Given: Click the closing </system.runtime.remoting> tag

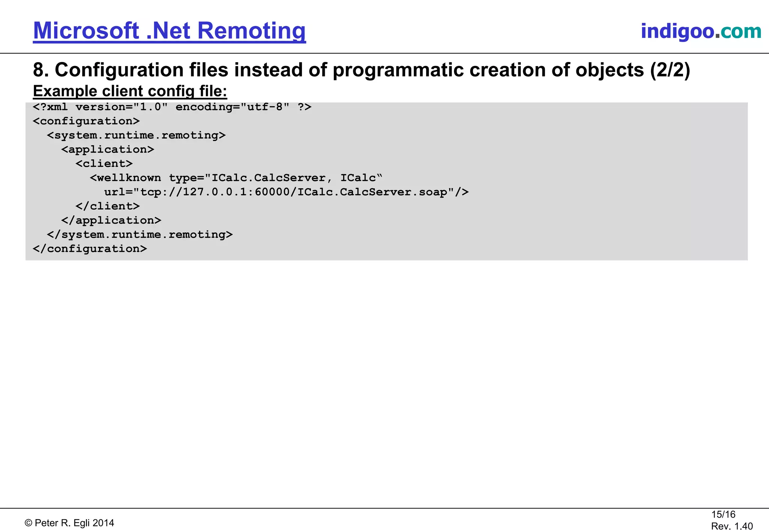Looking at the screenshot, I should tap(140, 235).
